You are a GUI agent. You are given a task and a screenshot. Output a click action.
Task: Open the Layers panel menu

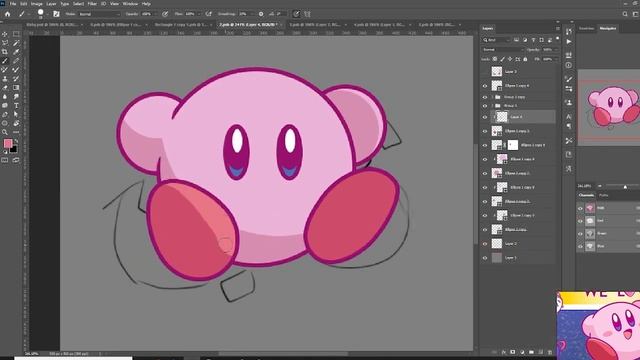click(x=558, y=29)
